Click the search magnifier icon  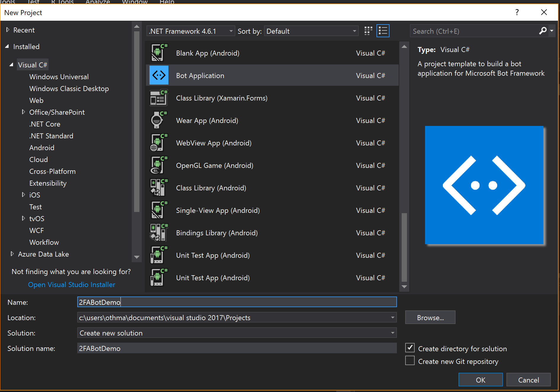point(543,31)
